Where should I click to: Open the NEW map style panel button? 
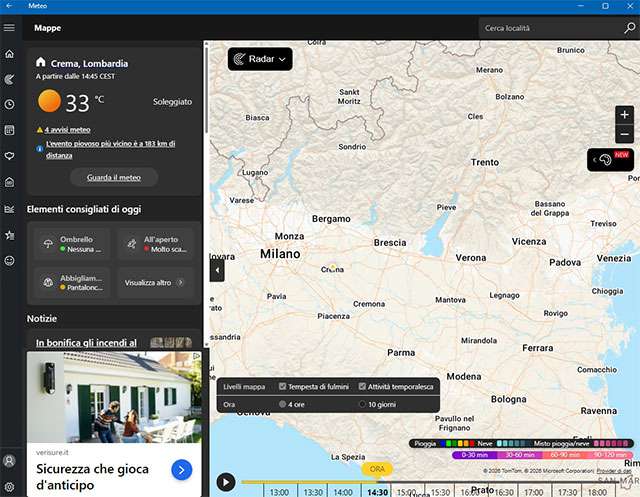click(x=610, y=160)
